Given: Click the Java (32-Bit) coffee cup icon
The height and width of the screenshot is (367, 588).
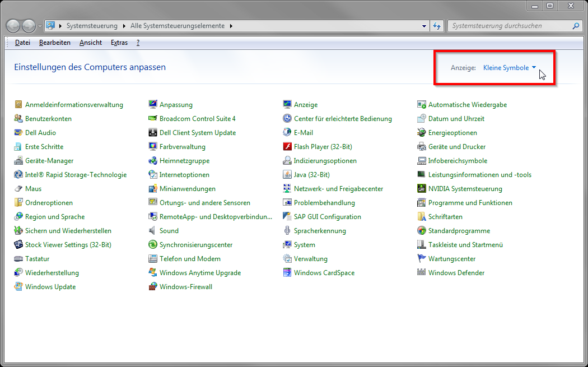Looking at the screenshot, I should pyautogui.click(x=287, y=175).
